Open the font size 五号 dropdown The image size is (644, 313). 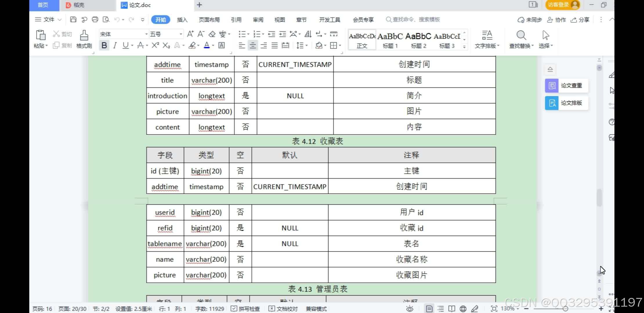click(x=181, y=34)
